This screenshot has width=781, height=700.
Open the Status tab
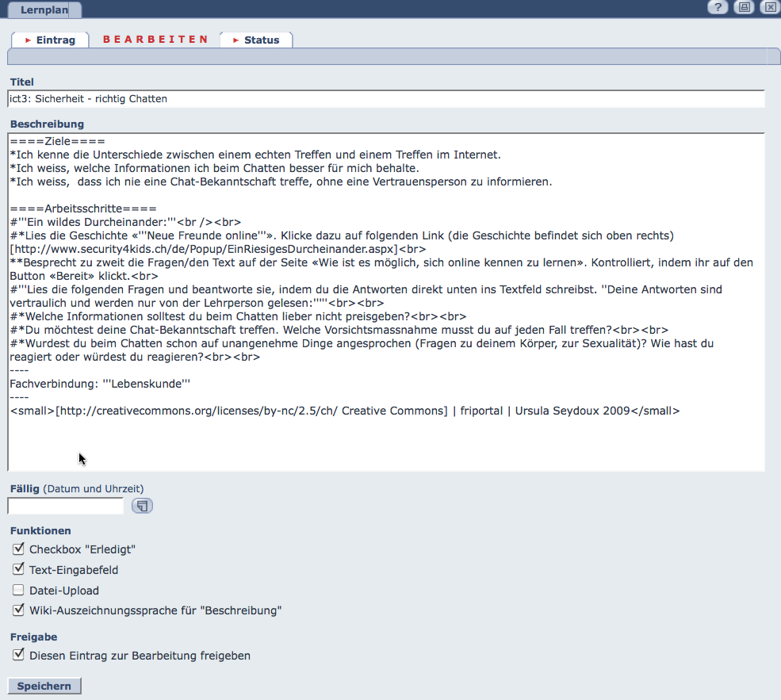[256, 40]
